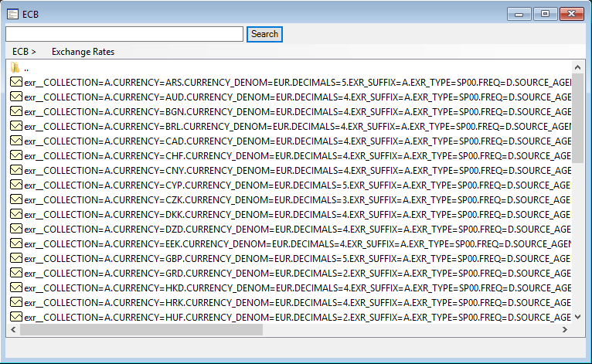Click the series icon for the HRK row
Image resolution: width=592 pixels, height=364 pixels.
coord(16,302)
